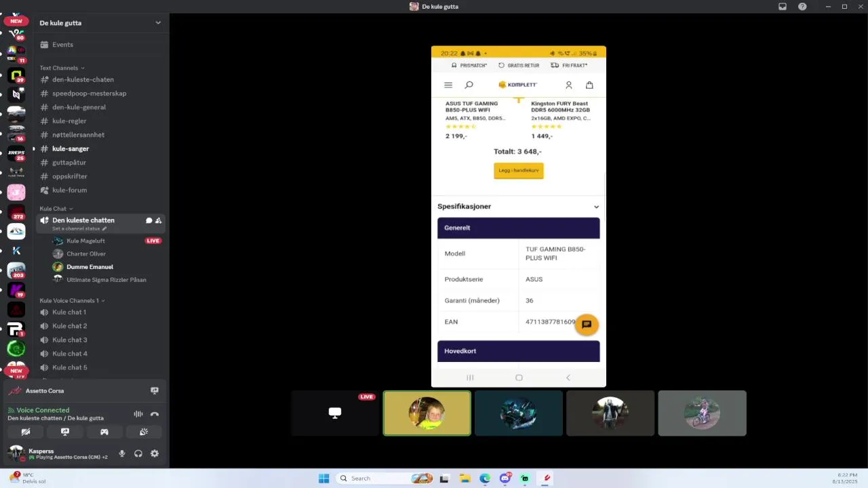Collapse the Text Channels category
This screenshot has width=868, height=488.
point(62,68)
